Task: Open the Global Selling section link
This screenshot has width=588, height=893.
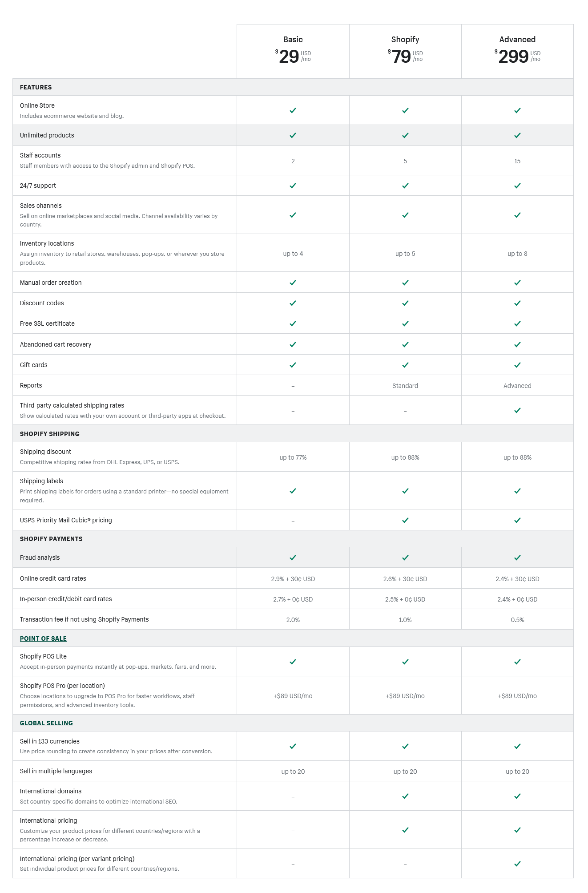Action: [46, 723]
